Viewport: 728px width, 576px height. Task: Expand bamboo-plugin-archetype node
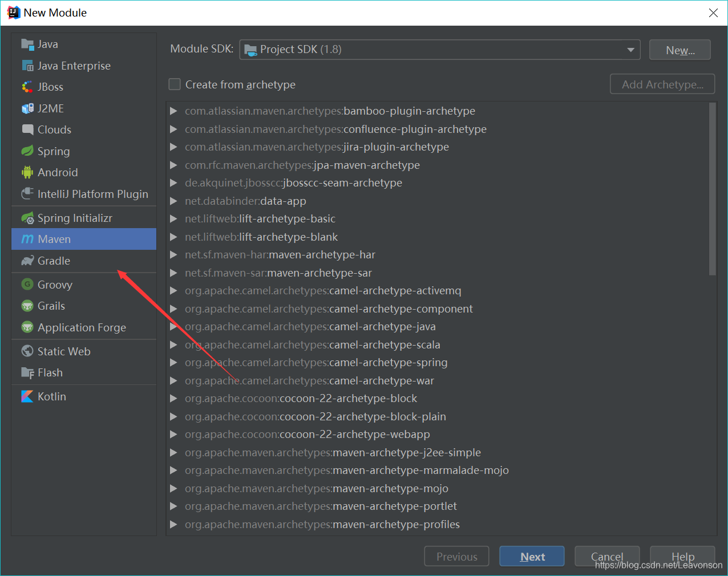[x=173, y=111]
